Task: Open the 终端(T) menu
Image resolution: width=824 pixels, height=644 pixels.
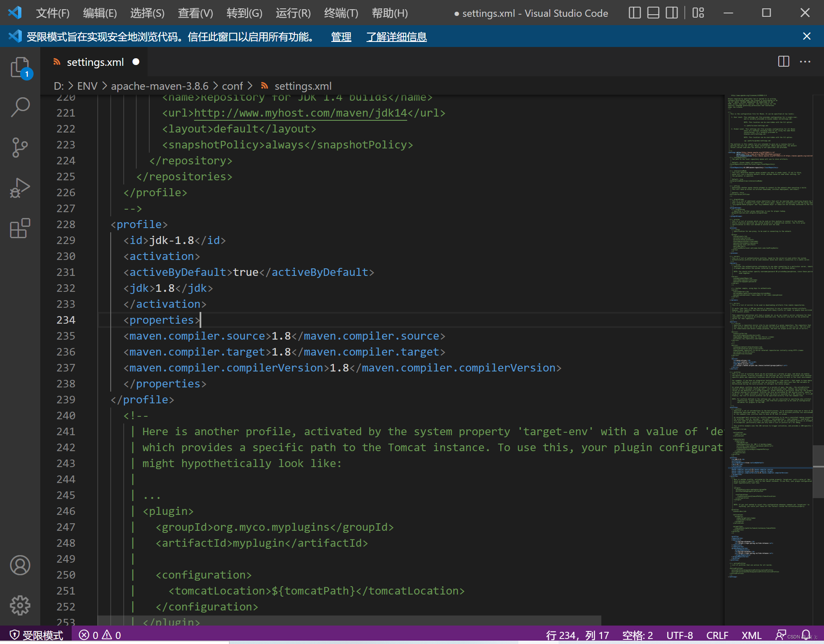Action: (341, 13)
